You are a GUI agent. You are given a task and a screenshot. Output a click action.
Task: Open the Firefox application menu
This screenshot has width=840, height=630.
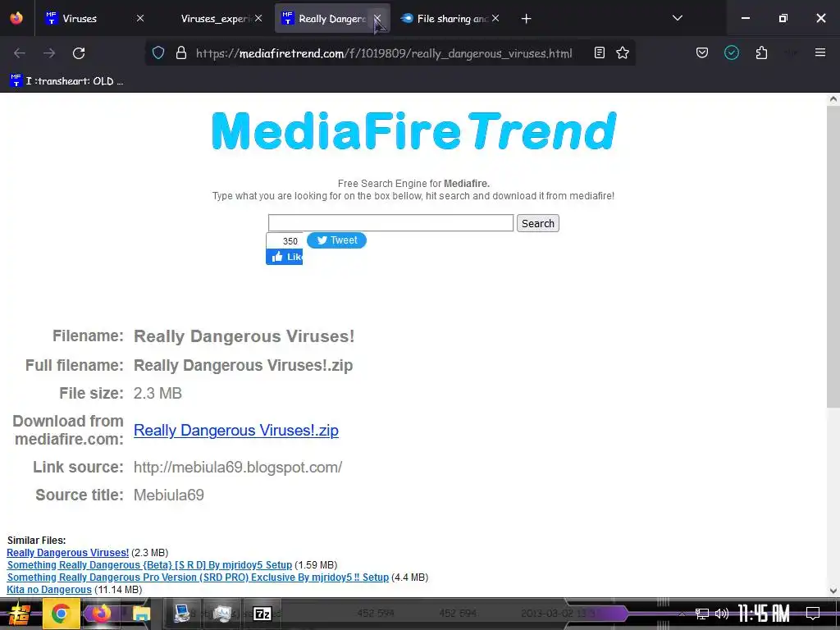pos(820,52)
